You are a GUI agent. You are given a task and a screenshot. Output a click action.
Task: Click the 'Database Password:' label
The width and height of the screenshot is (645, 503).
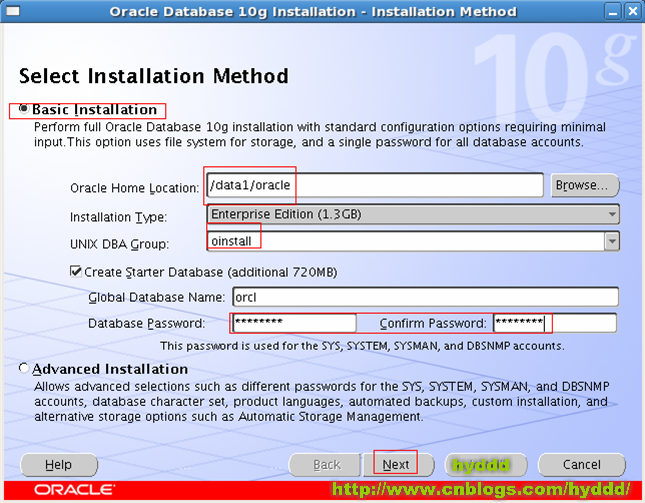[146, 323]
